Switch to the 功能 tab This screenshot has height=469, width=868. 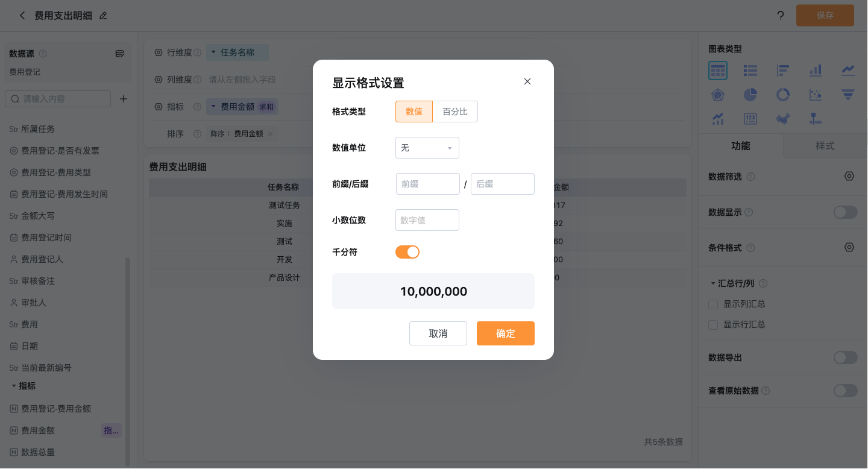tap(741, 146)
